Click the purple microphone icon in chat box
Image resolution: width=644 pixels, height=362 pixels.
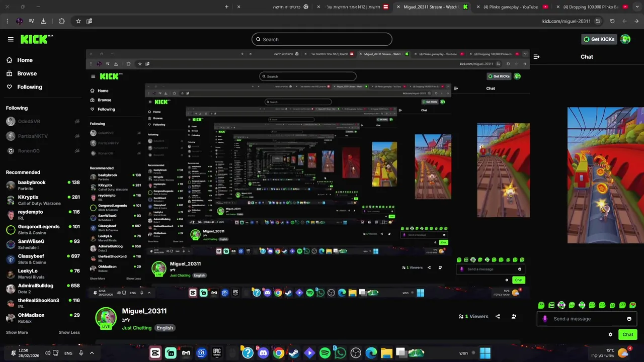(x=545, y=319)
